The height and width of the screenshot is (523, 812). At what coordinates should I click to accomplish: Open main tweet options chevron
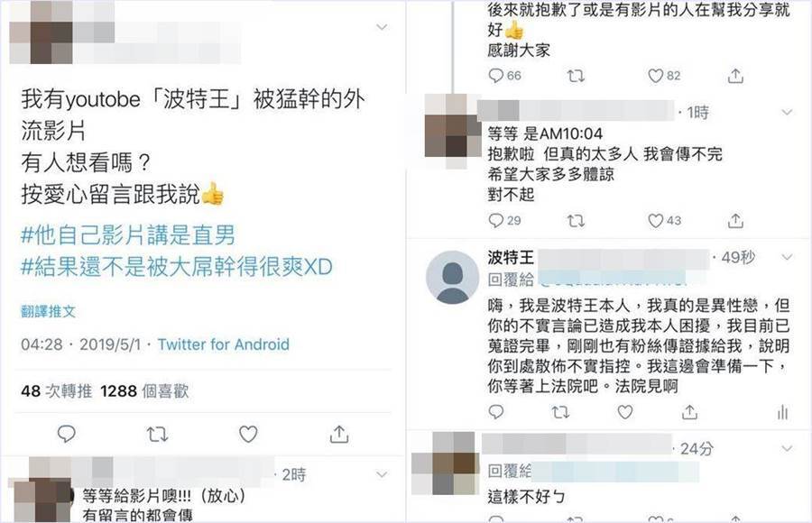click(382, 27)
